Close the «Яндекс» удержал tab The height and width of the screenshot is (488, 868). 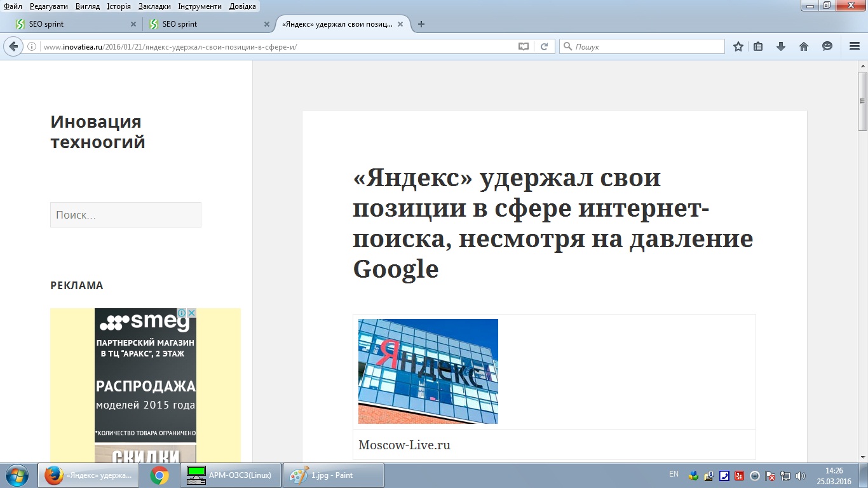tap(400, 24)
